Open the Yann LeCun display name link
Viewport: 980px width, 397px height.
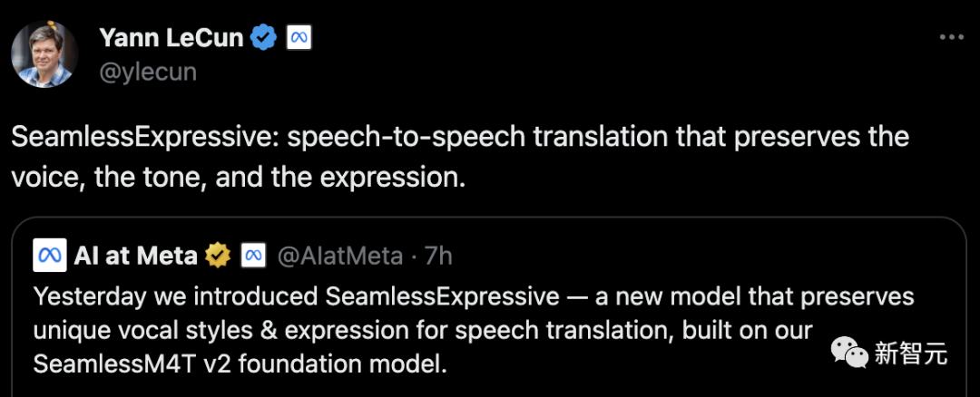[170, 37]
